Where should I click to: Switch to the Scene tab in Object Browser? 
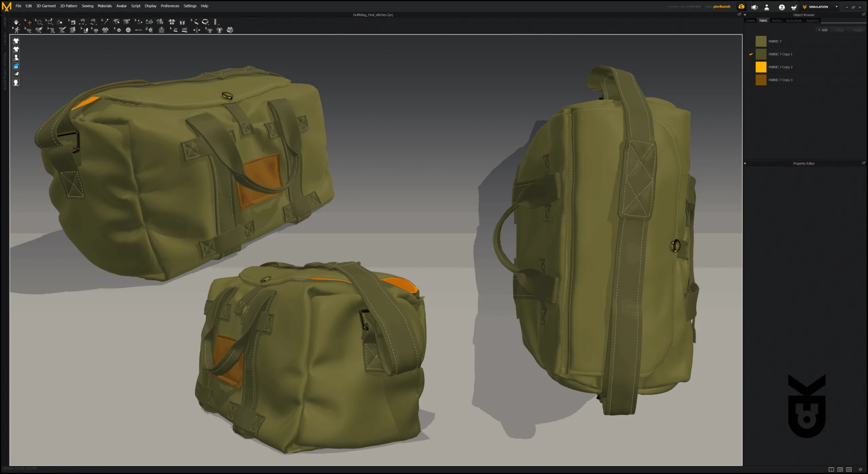point(750,20)
